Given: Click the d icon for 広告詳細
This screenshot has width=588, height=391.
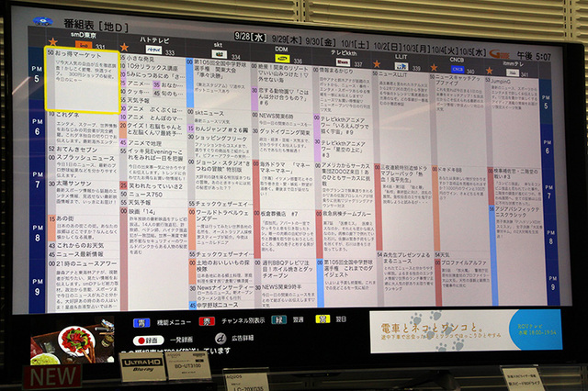Looking at the screenshot, I should (x=220, y=338).
